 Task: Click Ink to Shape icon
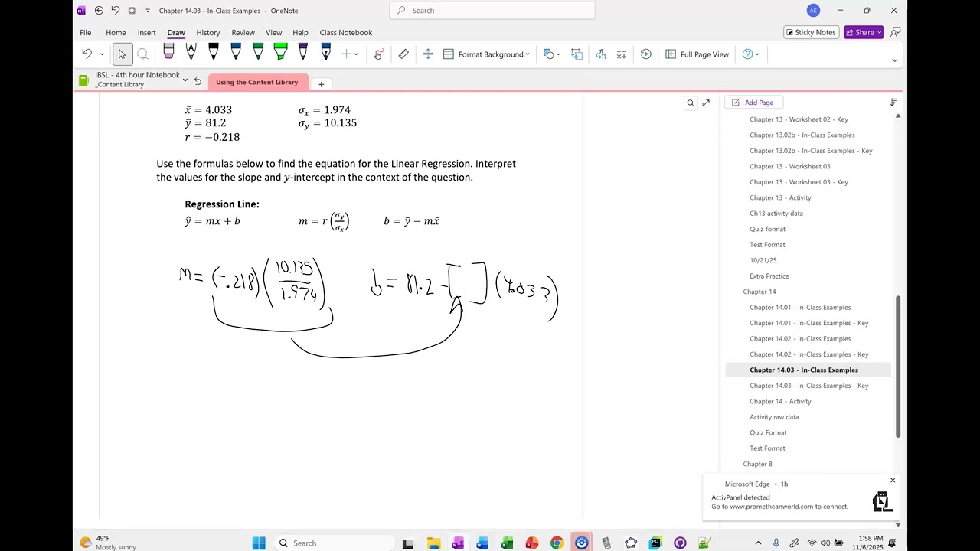click(577, 54)
